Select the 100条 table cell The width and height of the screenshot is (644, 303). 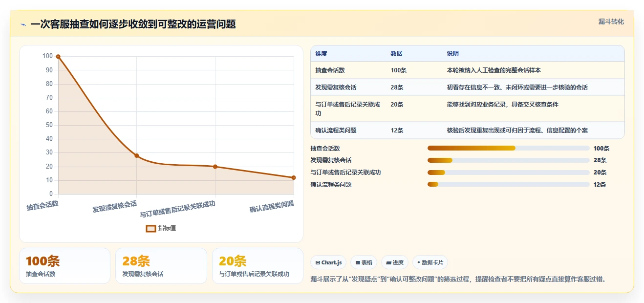tap(414, 70)
